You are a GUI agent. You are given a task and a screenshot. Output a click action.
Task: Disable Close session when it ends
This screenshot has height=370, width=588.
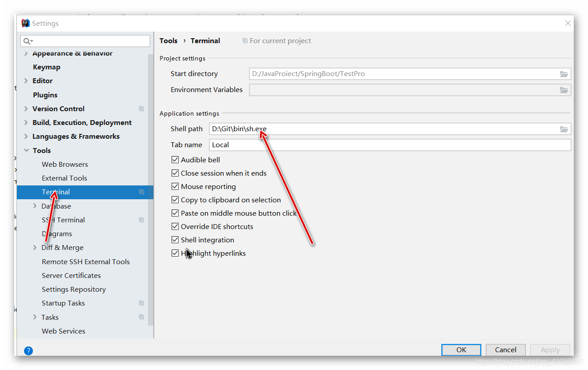175,173
